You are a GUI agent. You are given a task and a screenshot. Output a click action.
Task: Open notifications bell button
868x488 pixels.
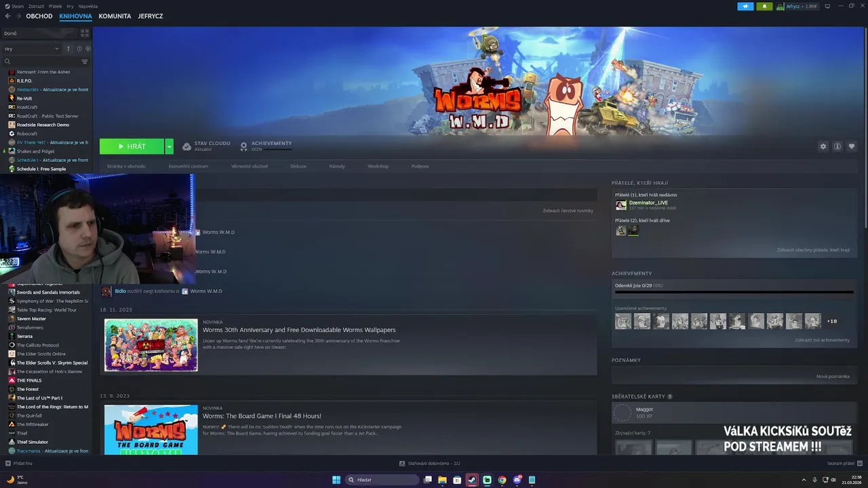click(766, 6)
